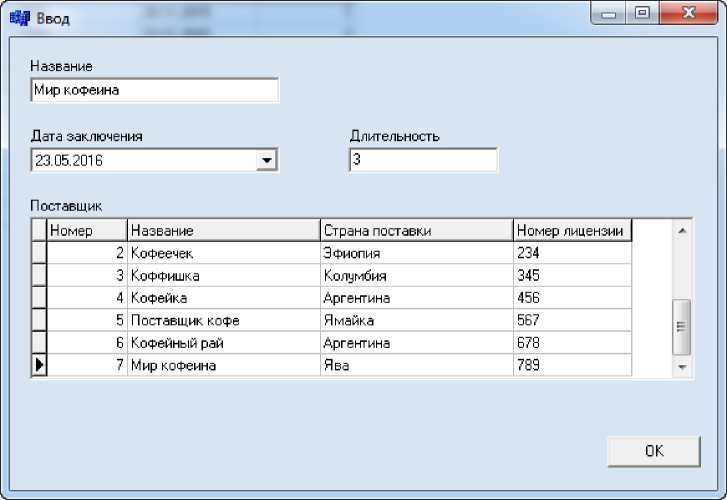
Task: Close the Ввод window
Action: pyautogui.click(x=689, y=13)
